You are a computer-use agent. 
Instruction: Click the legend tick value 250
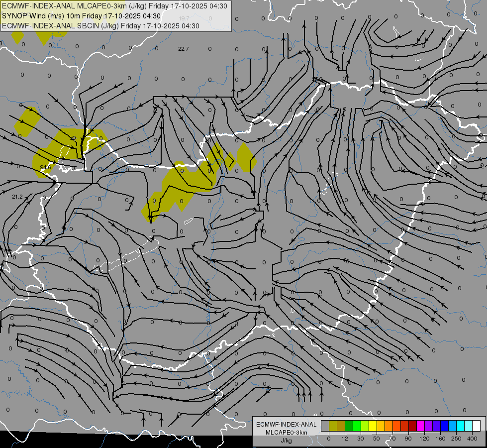[456, 439]
